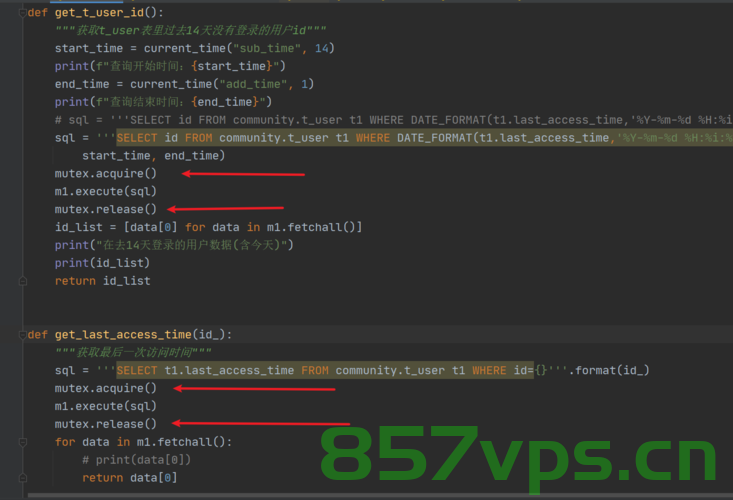
Task: Place cursor on get_t_user_id function name
Action: (x=100, y=13)
